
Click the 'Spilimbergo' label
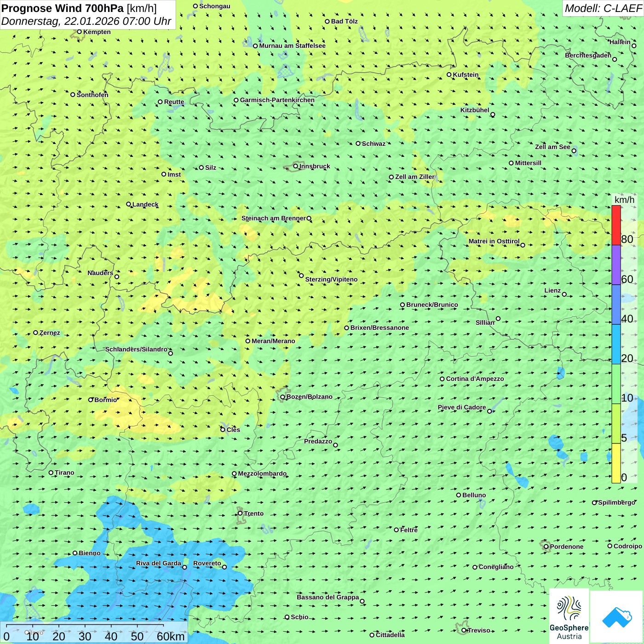coord(616,502)
